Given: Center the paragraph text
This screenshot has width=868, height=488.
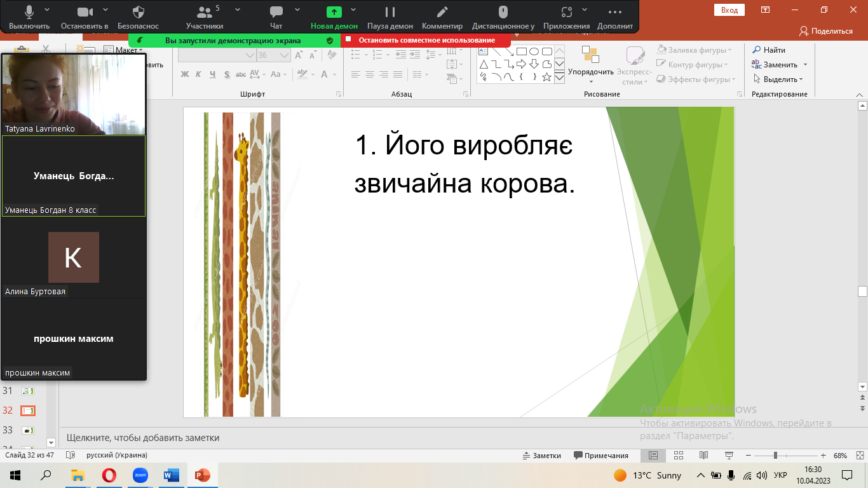Looking at the screenshot, I should [370, 74].
